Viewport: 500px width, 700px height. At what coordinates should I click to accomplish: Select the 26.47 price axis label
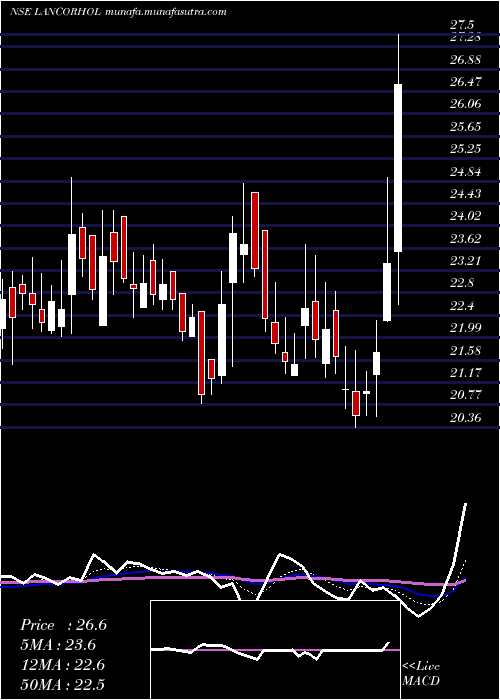click(x=465, y=82)
